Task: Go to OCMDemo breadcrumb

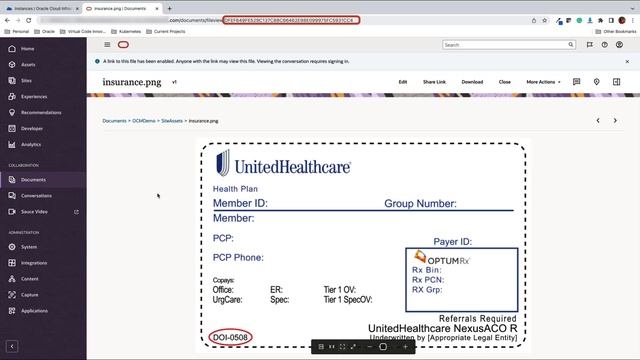Action: (144, 121)
